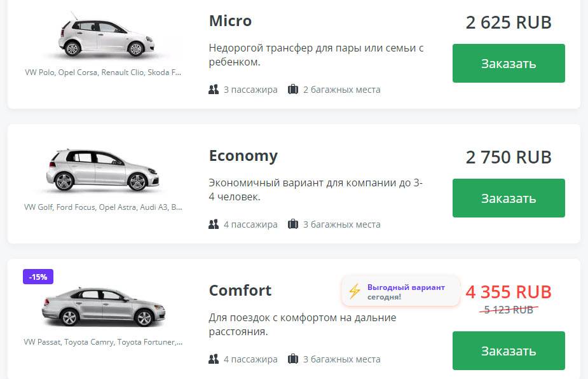588x379 pixels.
Task: Click the VW Polo, Opel Corsa models text
Action: click(x=103, y=72)
